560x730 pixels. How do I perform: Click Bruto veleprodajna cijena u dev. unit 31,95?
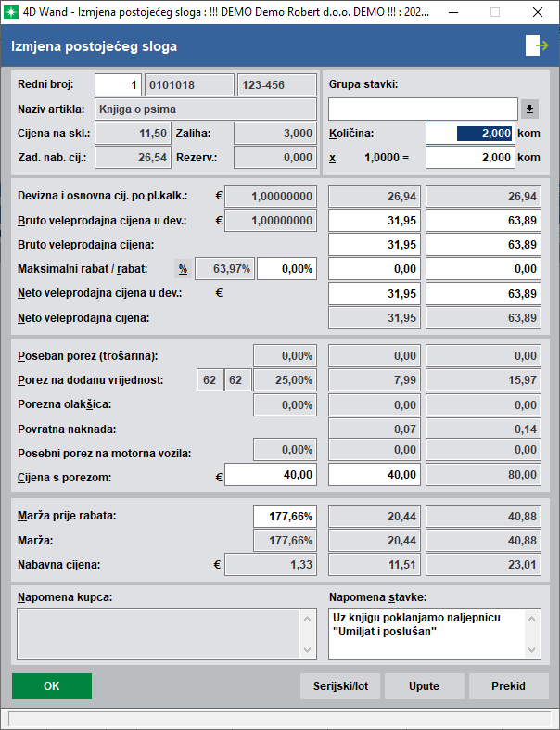[x=375, y=221]
